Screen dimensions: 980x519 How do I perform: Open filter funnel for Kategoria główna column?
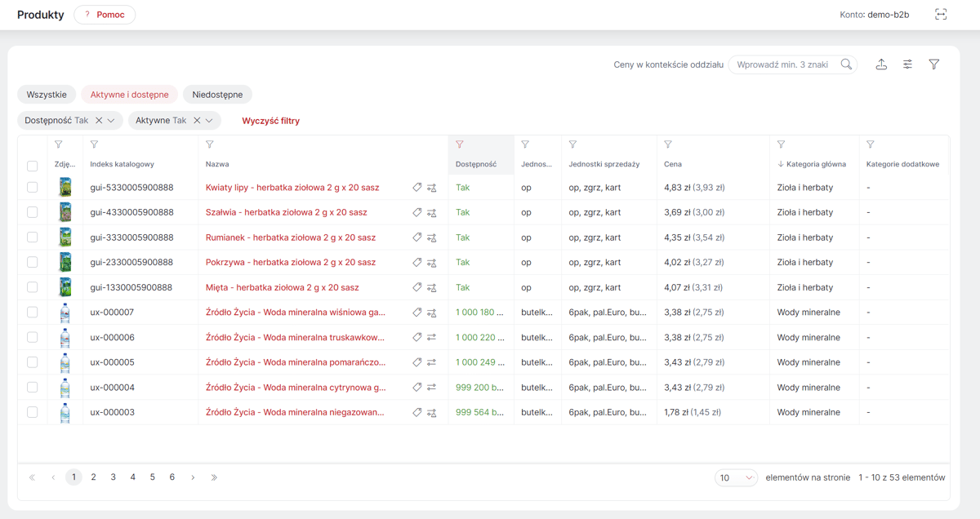tap(782, 144)
